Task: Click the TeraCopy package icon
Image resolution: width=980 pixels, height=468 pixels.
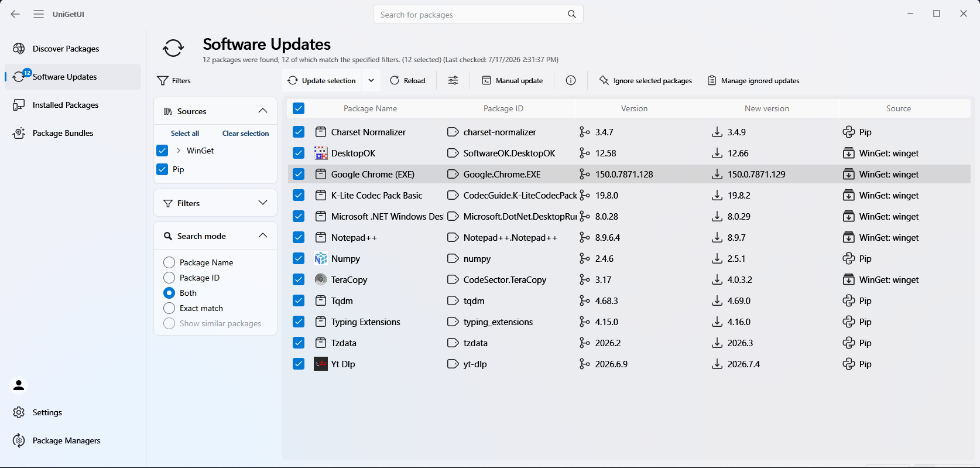Action: click(321, 279)
